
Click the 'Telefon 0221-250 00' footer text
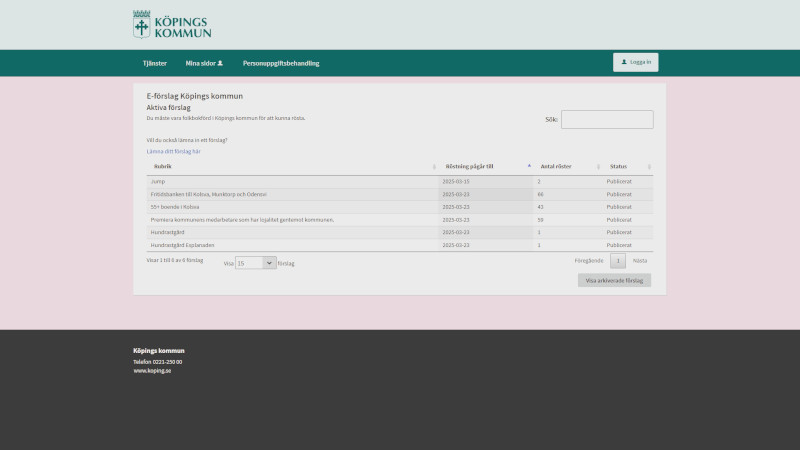coord(158,362)
